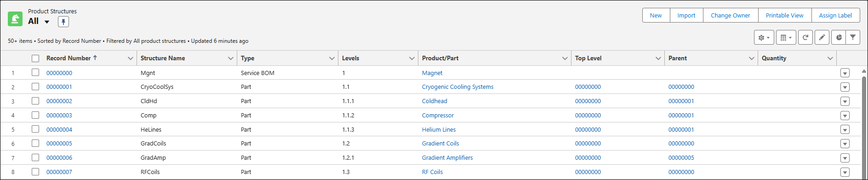Open row actions for record 00000000
The image size is (868, 180).
click(x=845, y=73)
